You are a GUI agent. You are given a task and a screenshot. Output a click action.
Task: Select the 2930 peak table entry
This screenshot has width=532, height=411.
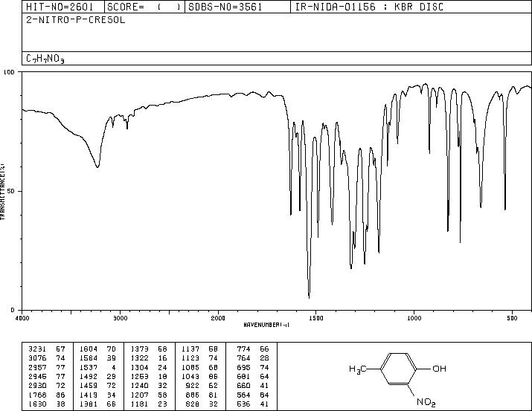coord(46,386)
